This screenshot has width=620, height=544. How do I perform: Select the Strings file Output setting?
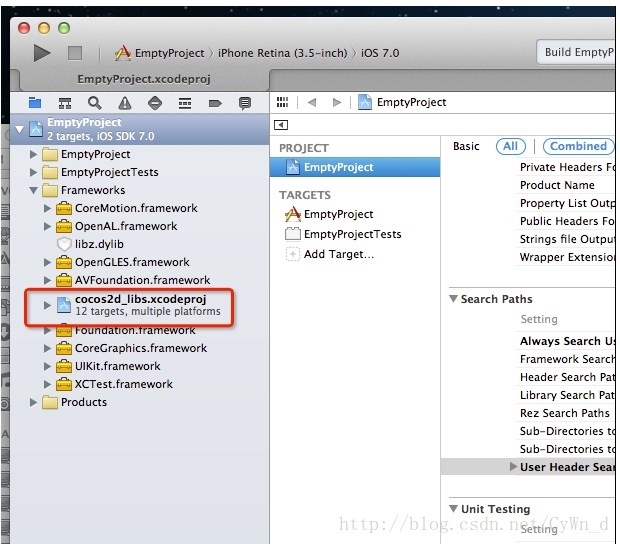tap(567, 239)
